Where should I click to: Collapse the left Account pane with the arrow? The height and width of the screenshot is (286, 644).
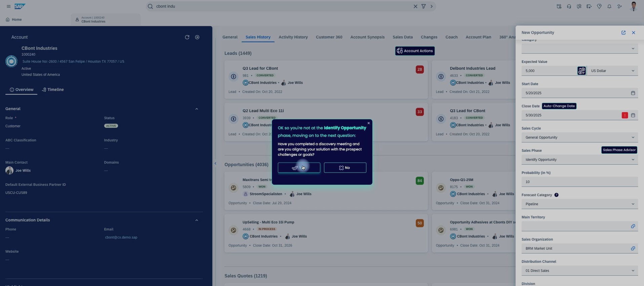click(x=215, y=164)
